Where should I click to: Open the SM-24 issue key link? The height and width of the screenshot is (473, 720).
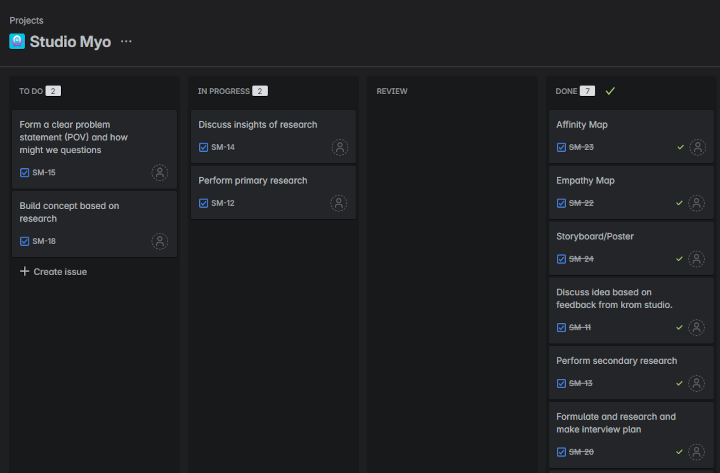[x=581, y=259]
